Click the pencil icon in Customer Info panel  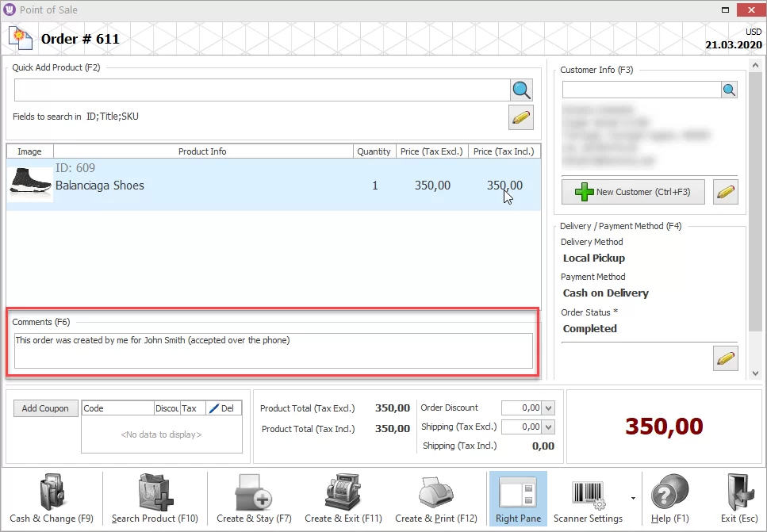click(x=726, y=191)
